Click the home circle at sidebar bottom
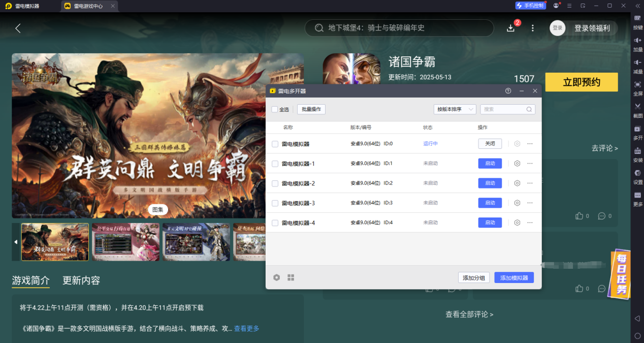The height and width of the screenshot is (343, 644). point(637,336)
